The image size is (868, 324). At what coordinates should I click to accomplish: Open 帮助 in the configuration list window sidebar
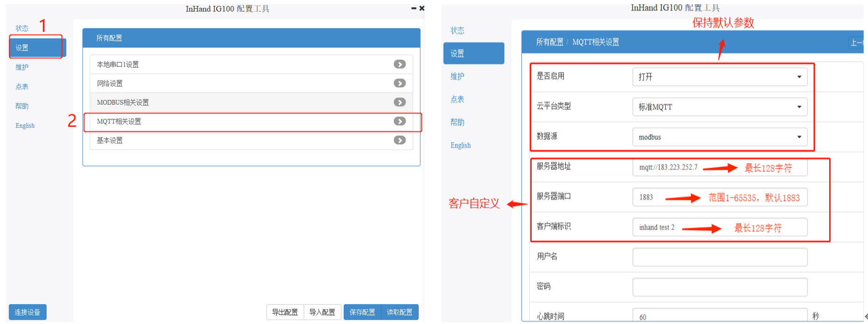(22, 106)
